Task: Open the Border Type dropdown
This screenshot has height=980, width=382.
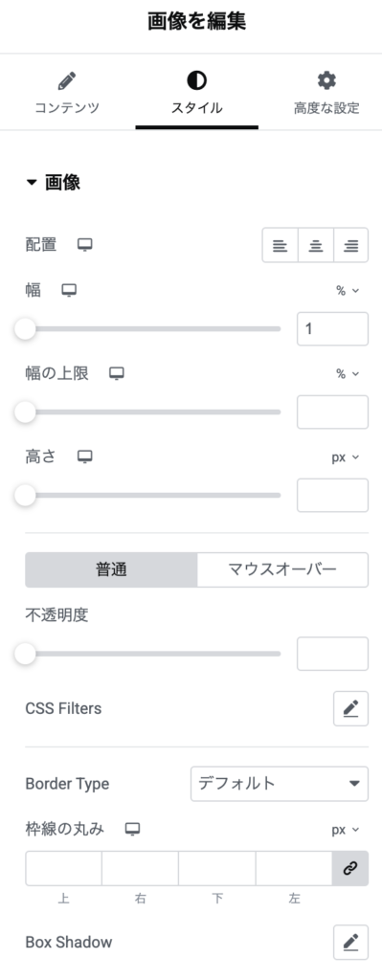Action: click(x=280, y=783)
